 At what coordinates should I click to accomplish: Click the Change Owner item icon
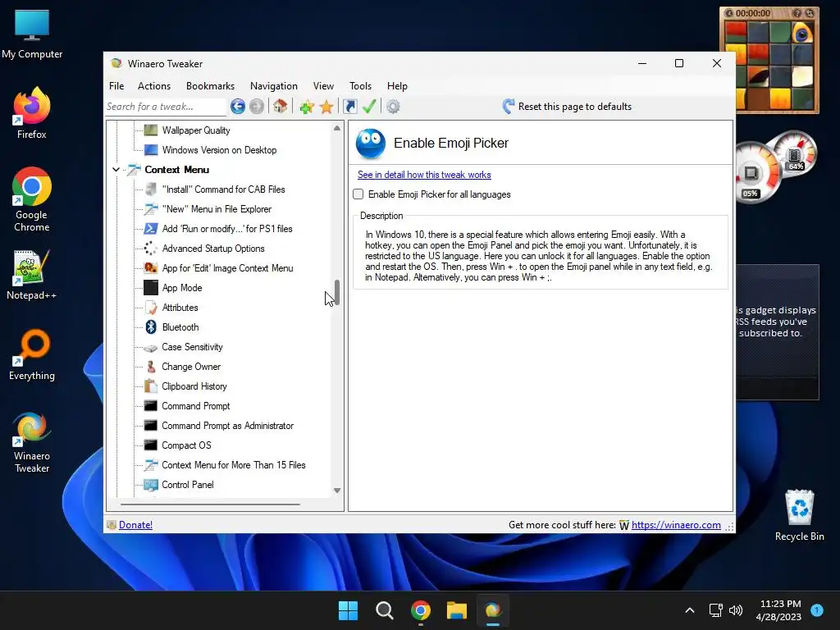[151, 367]
